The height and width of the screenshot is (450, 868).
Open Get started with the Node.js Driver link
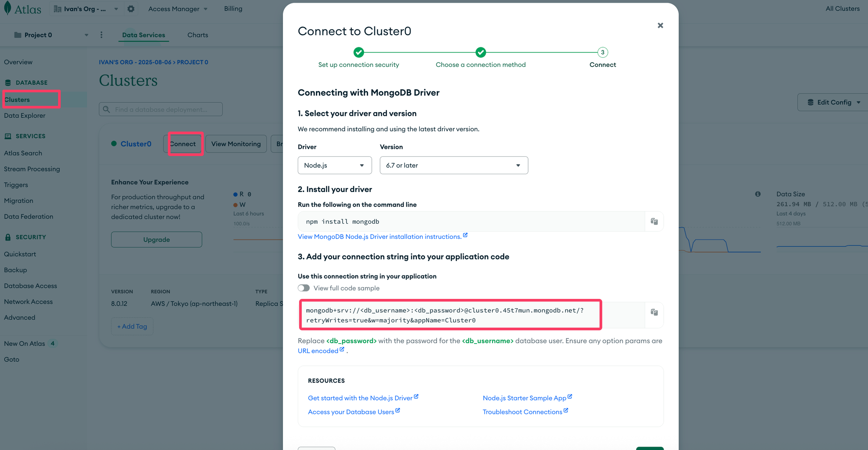363,398
